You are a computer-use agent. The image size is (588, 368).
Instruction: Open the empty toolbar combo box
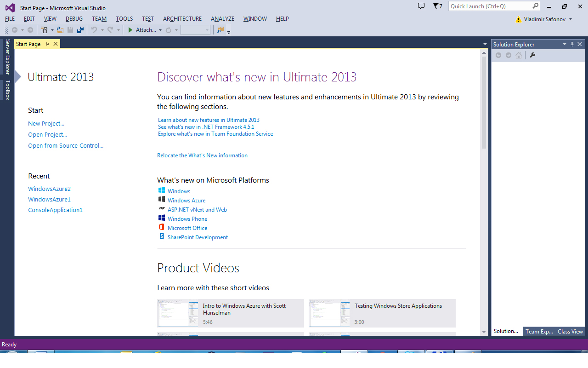[x=195, y=30]
